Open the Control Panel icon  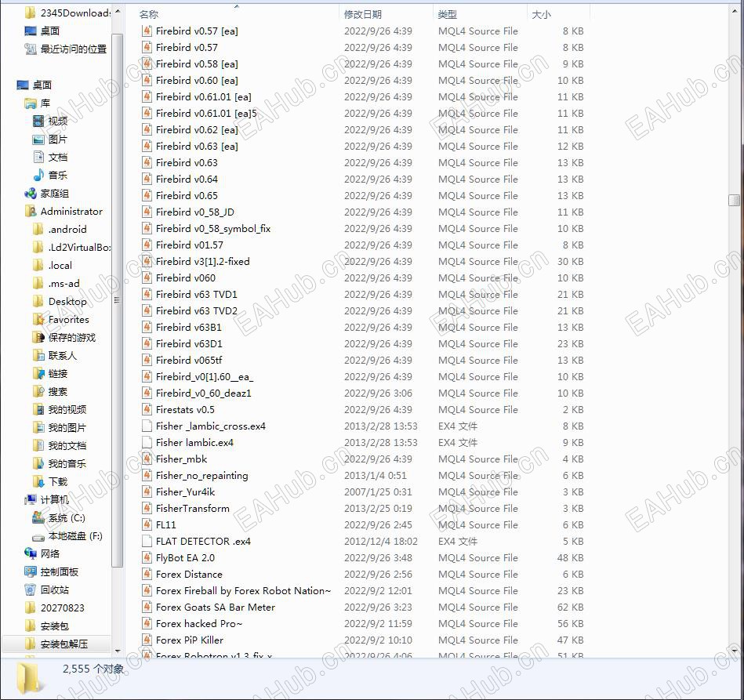click(31, 572)
